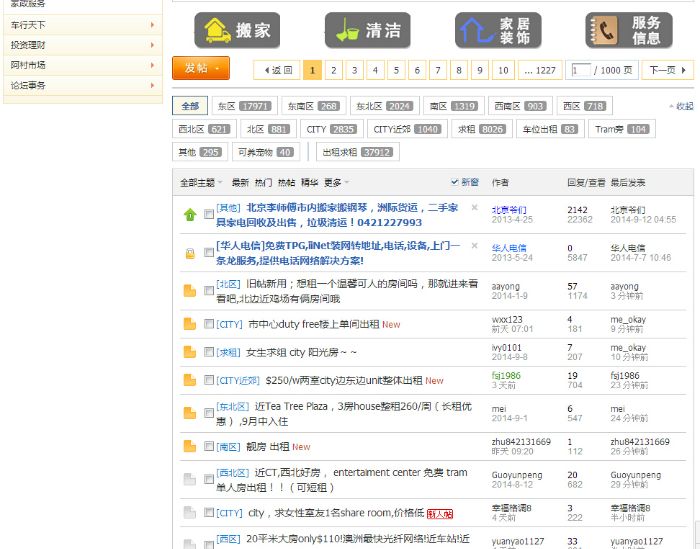Open the 发帖 post dropdown button
This screenshot has height=549, width=700.
coord(201,68)
